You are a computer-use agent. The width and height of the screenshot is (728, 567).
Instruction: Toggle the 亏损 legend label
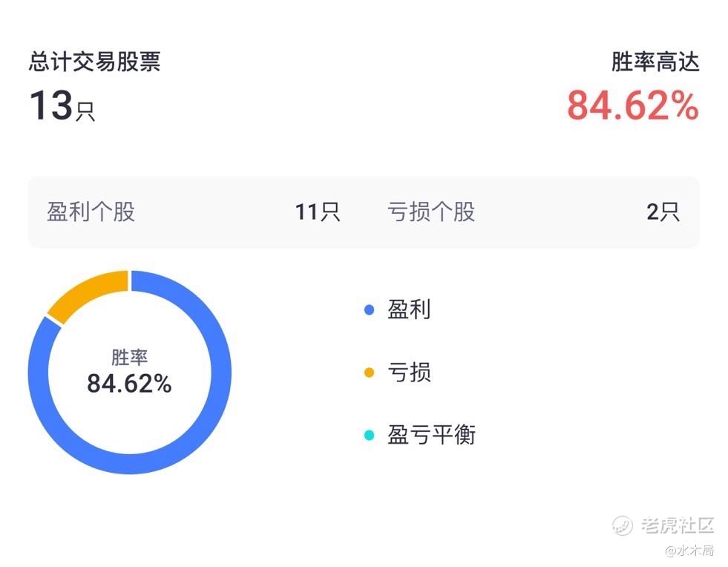409,372
